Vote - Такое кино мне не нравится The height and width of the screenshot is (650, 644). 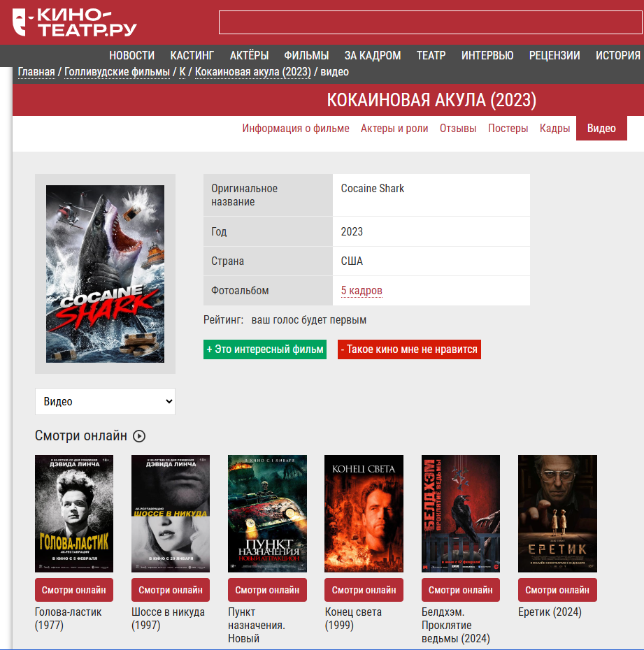tap(409, 349)
